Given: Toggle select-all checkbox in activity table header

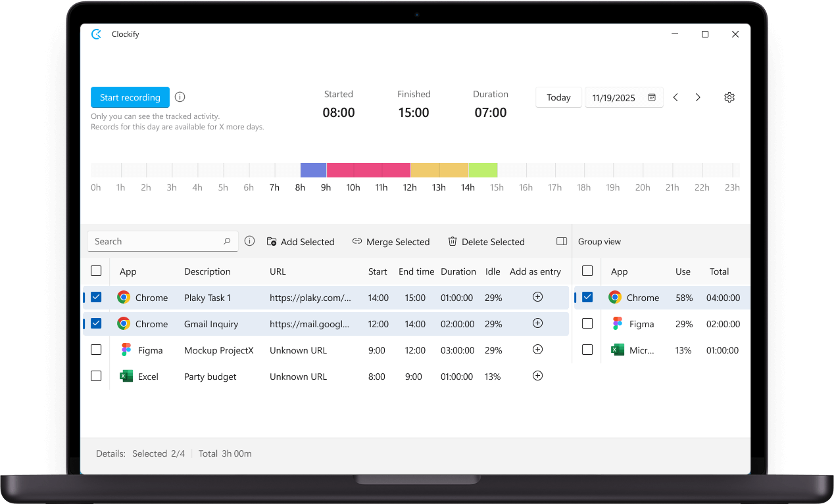Looking at the screenshot, I should pyautogui.click(x=96, y=271).
